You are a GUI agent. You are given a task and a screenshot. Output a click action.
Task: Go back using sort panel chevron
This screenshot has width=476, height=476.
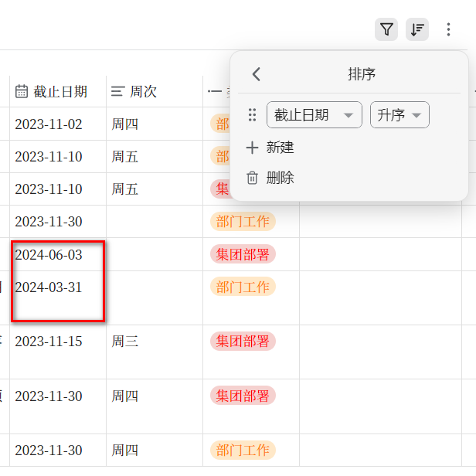click(257, 74)
